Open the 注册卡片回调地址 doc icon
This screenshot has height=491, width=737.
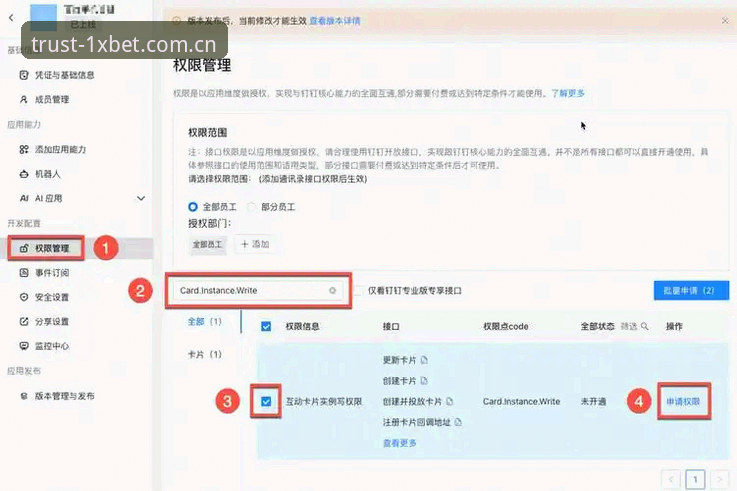click(458, 422)
